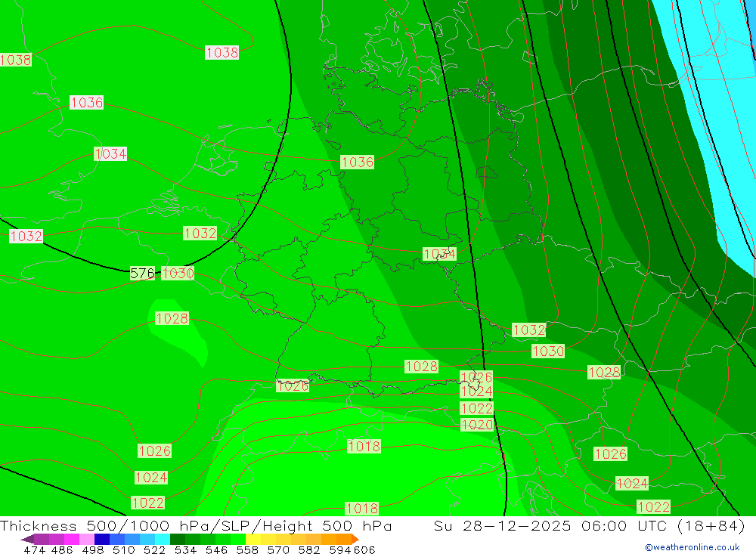Select the bright yellow legend swatch right of 558
Screen dimensions: 756x554
tap(253, 539)
